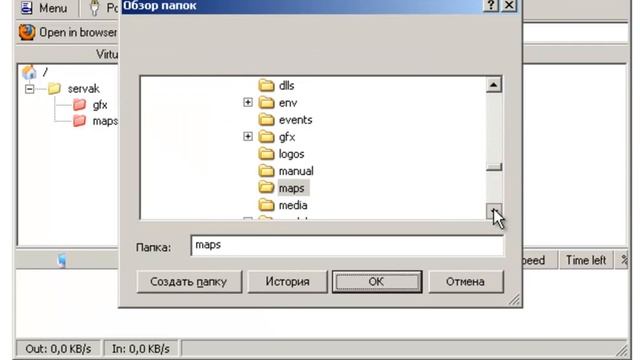
Task: Click the Time left column header
Action: pyautogui.click(x=586, y=260)
